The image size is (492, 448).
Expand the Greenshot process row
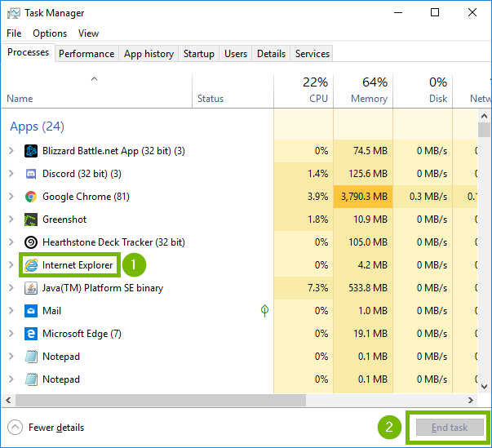click(x=11, y=220)
